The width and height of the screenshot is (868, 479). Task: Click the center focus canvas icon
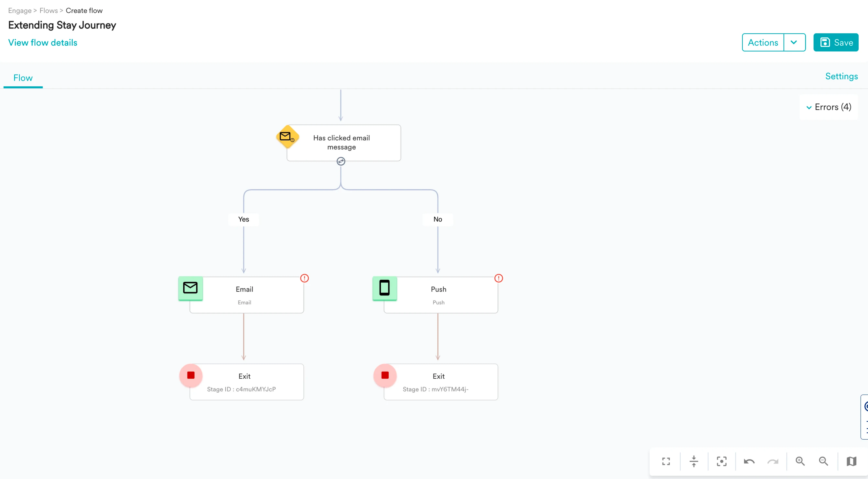click(721, 461)
